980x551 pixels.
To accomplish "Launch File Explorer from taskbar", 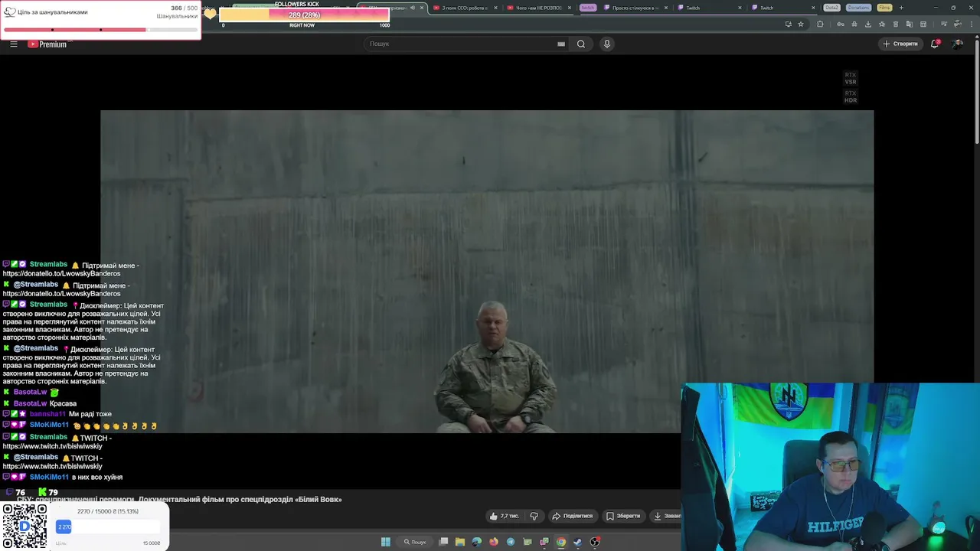I will pos(460,542).
